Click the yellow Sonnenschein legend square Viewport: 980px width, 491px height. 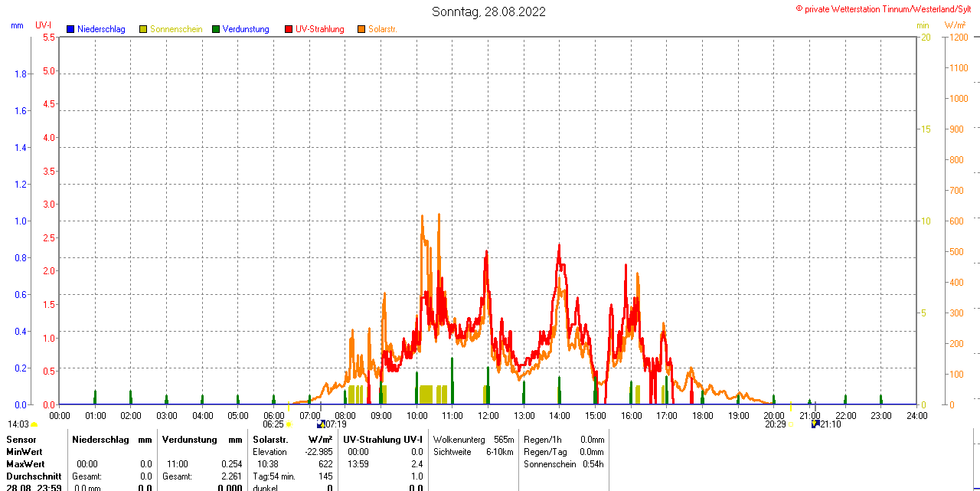143,29
